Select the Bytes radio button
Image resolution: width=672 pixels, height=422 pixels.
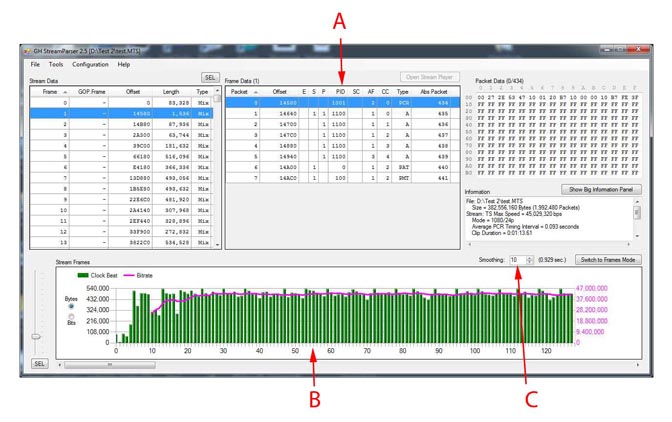(71, 306)
